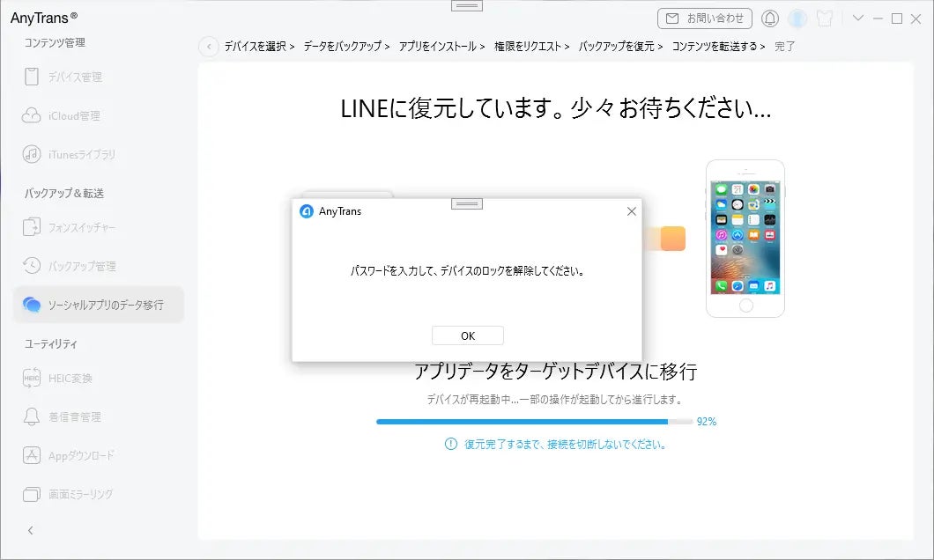
Task: Click the dialog top drag handle
Action: point(467,204)
